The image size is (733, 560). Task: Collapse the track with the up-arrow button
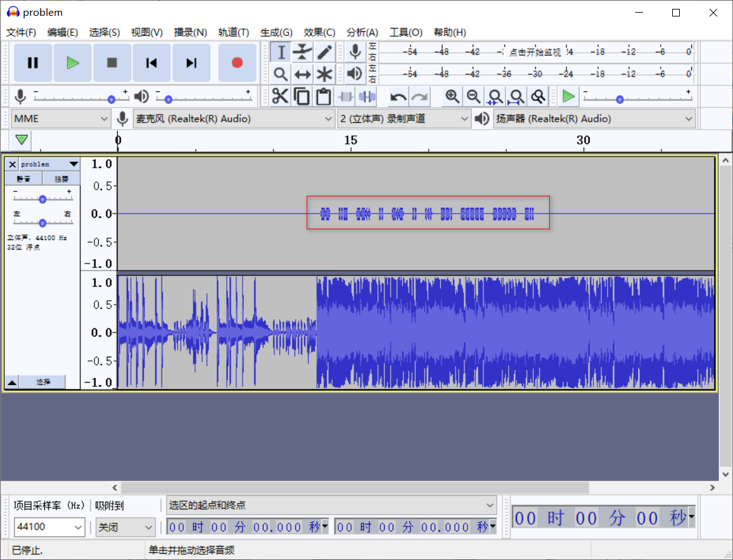pyautogui.click(x=12, y=383)
